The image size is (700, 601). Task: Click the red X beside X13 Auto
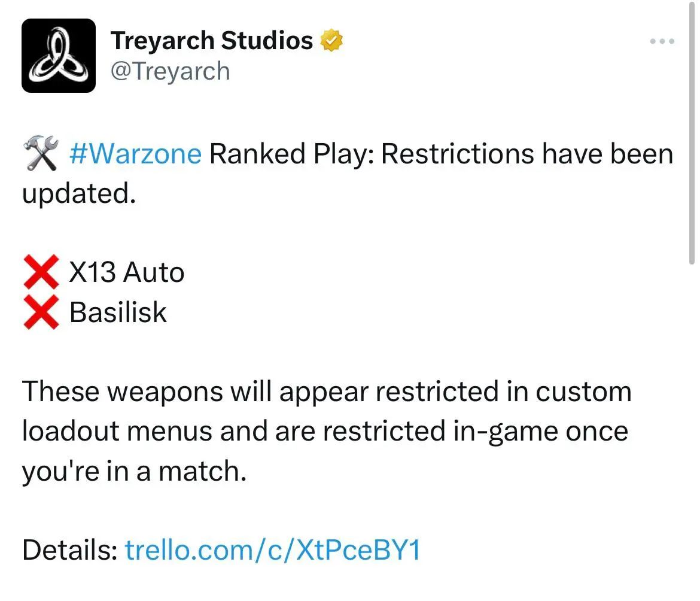pyautogui.click(x=41, y=272)
